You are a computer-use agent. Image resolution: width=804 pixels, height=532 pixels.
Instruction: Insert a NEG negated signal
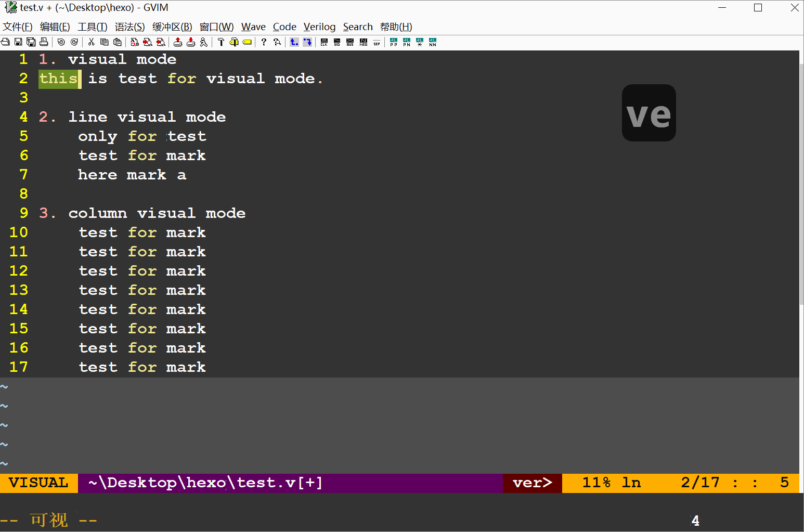(363, 42)
